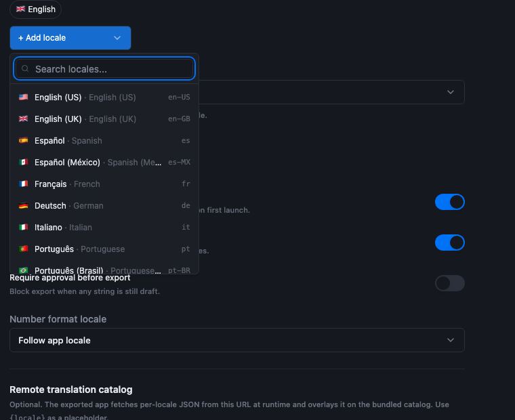The height and width of the screenshot is (420, 515).
Task: Expand the dropdown partly hidden behind locale list
Action: pyautogui.click(x=332, y=92)
